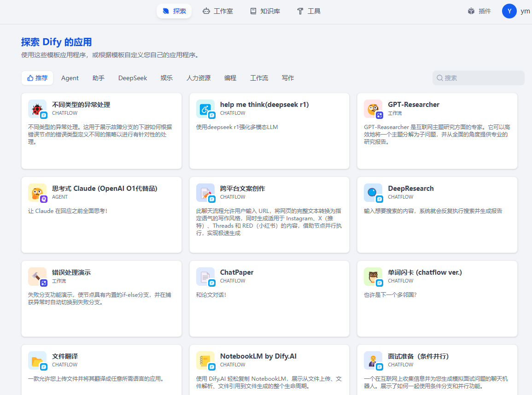
Task: Select the hammer icon on 错误处理演示 card
Action: click(37, 277)
